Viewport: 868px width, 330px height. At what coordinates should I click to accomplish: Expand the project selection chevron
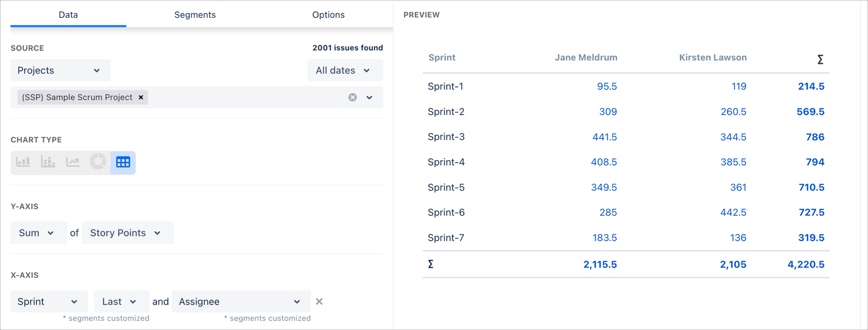pos(369,97)
